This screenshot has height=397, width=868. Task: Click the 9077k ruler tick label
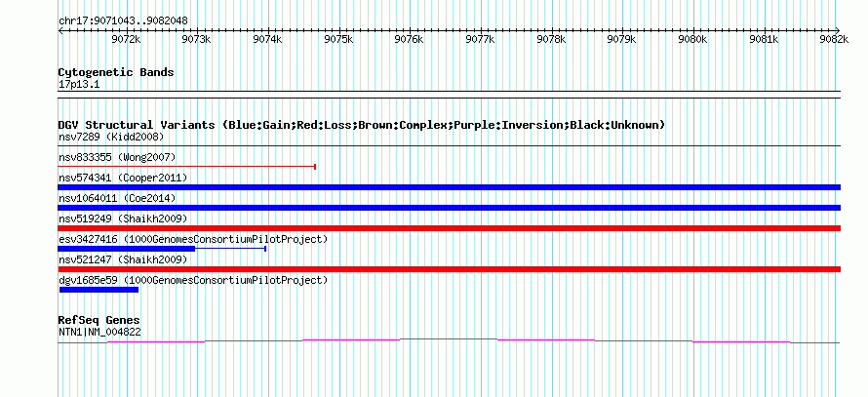pos(481,39)
